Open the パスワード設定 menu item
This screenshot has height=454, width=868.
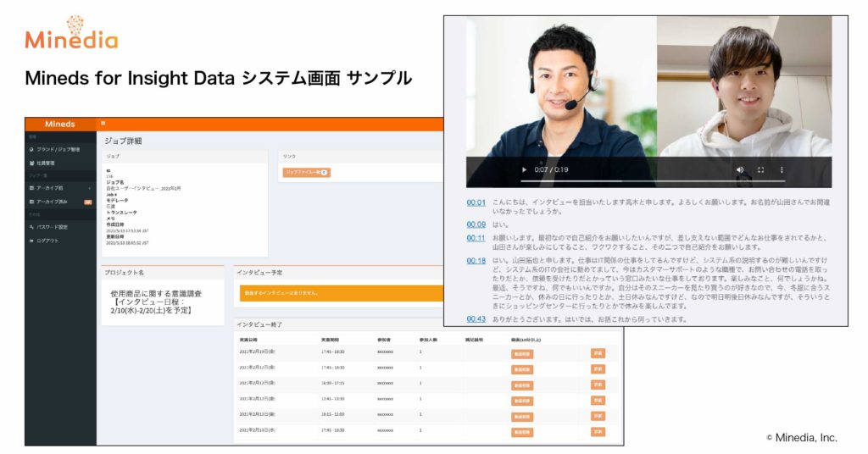tap(60, 227)
